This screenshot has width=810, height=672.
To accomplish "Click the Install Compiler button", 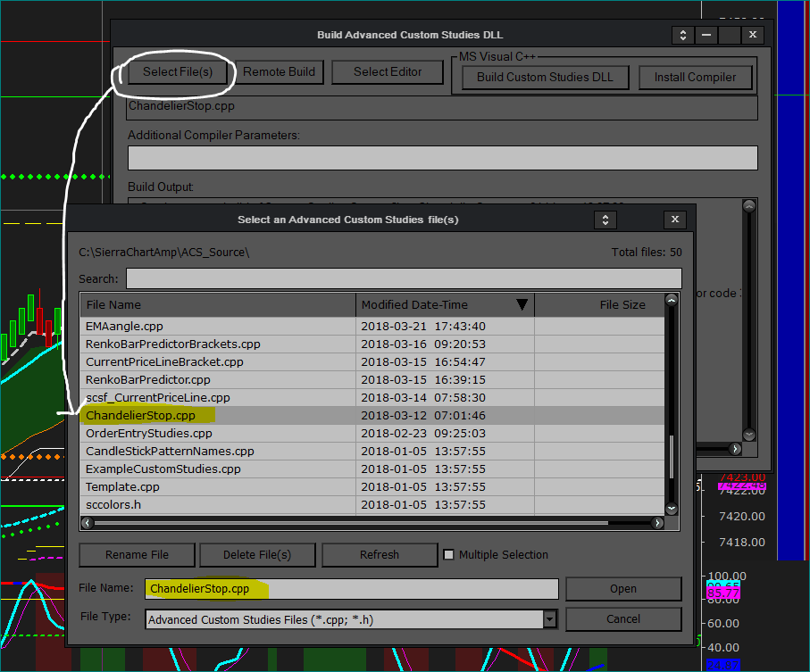I will 695,78.
